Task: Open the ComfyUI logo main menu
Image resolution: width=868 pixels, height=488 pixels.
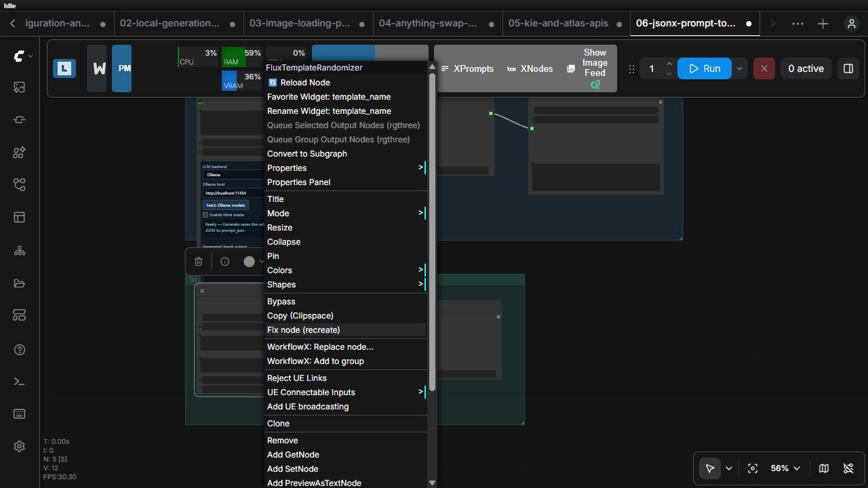Action: (x=19, y=56)
